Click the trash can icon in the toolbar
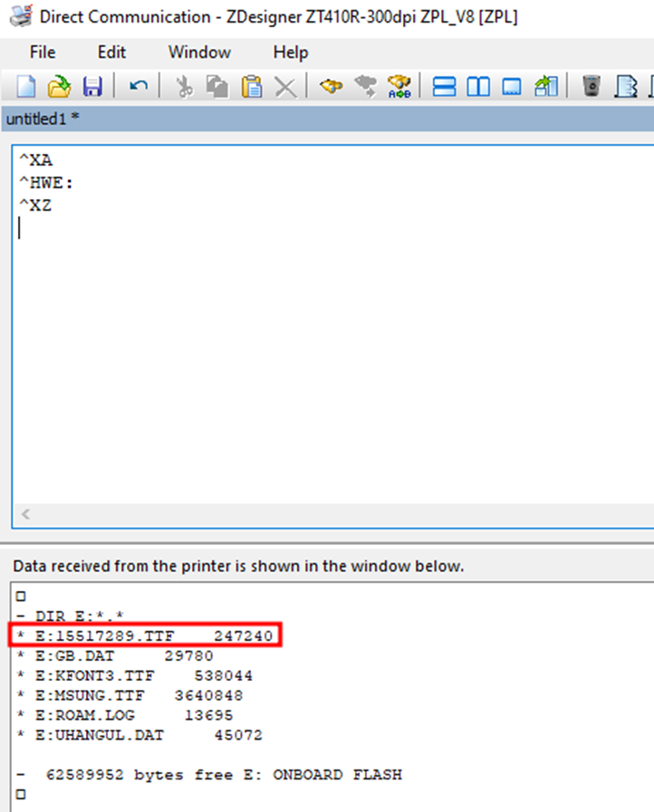The width and height of the screenshot is (654, 812). click(591, 86)
